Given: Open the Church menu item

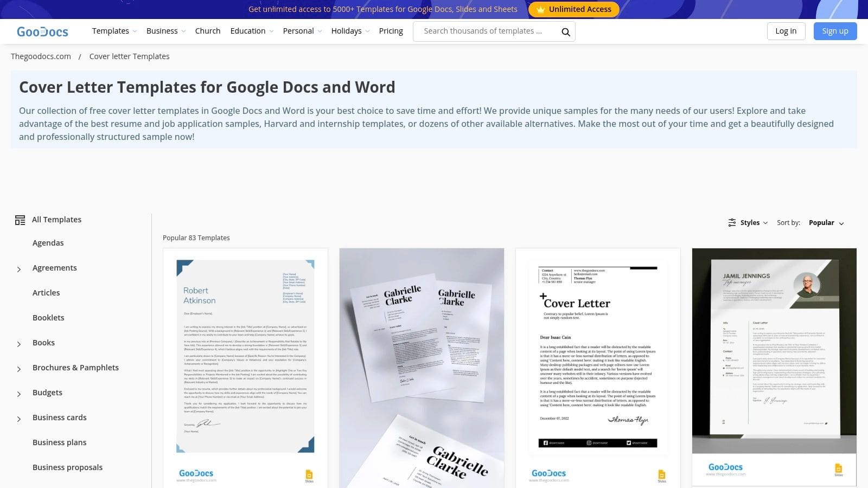Looking at the screenshot, I should coord(208,31).
